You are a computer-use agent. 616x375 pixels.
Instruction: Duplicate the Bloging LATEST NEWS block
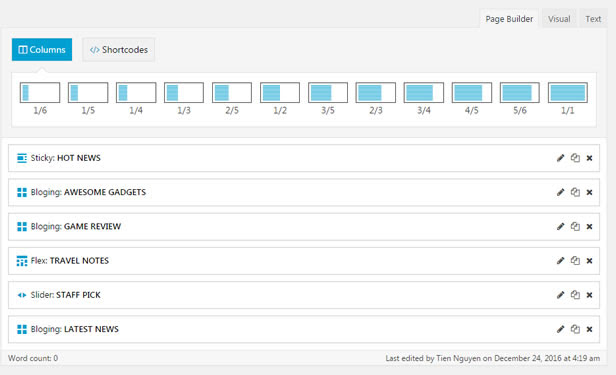click(x=575, y=329)
